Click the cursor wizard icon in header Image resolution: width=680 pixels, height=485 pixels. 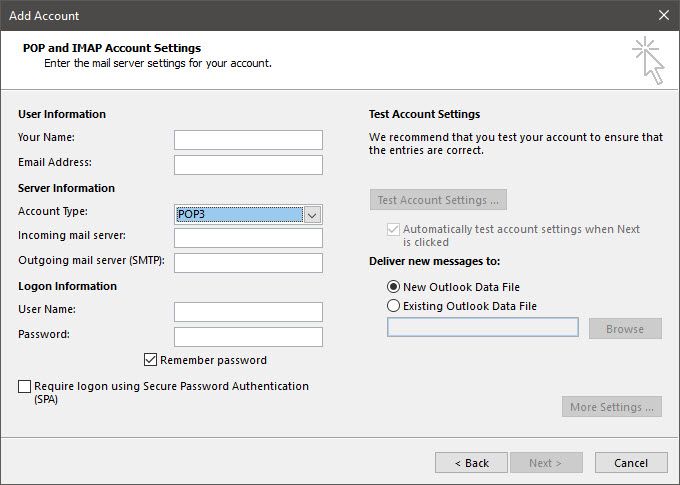(x=648, y=58)
